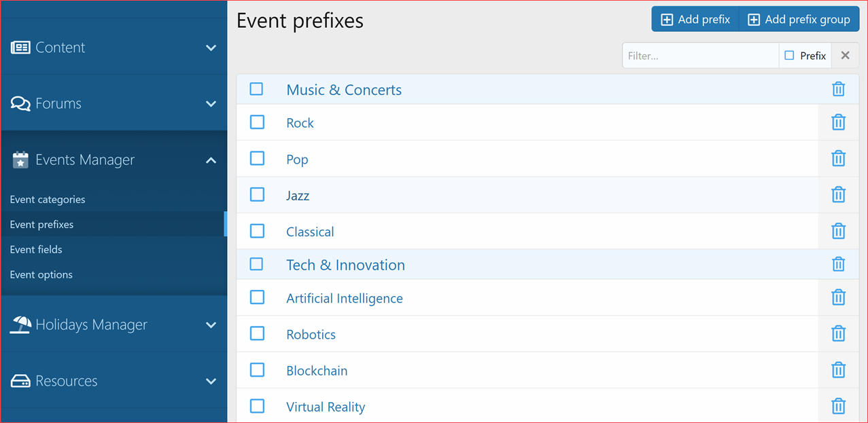Focus the Filter text input field
This screenshot has height=423, width=868.
[x=700, y=56]
